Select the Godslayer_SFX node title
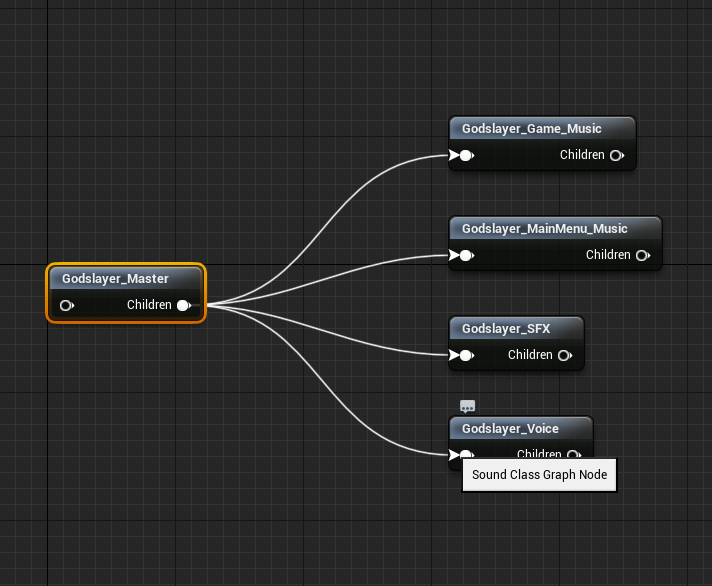This screenshot has height=586, width=712. [506, 329]
